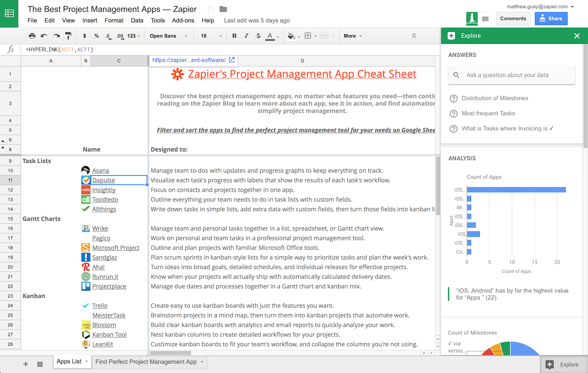Open the arrow menu on the Apps List tab
Image resolution: width=588 pixels, height=373 pixels.
(x=87, y=362)
